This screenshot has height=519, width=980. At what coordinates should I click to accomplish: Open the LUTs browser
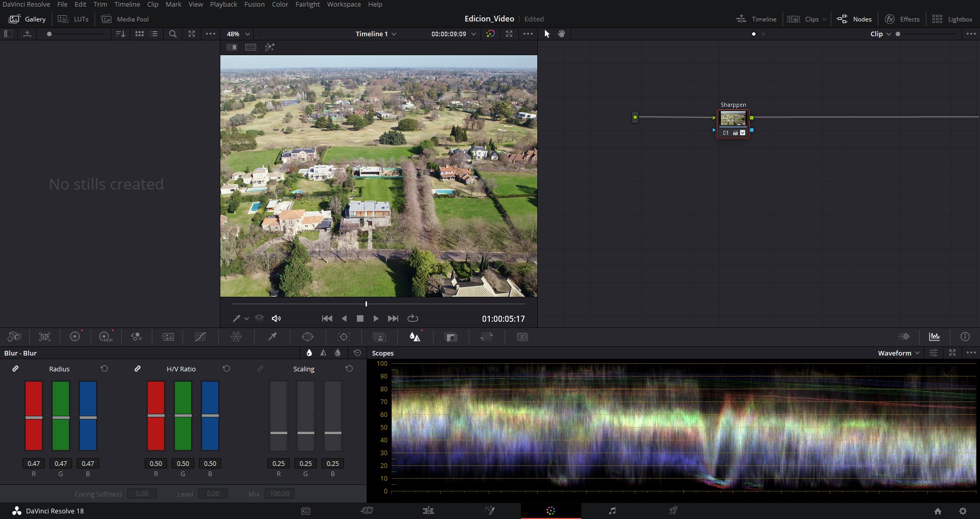pyautogui.click(x=73, y=19)
